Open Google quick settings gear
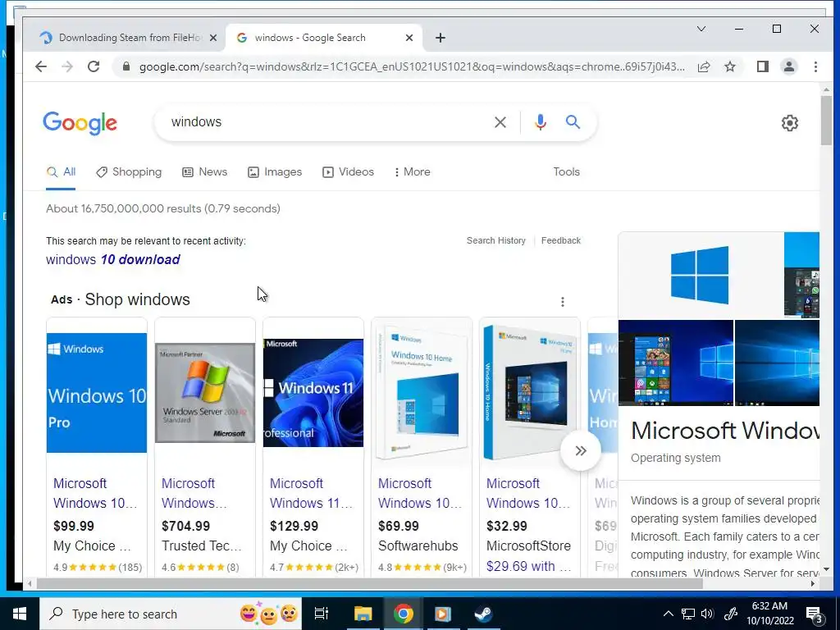Viewport: 840px width, 630px height. (x=790, y=123)
